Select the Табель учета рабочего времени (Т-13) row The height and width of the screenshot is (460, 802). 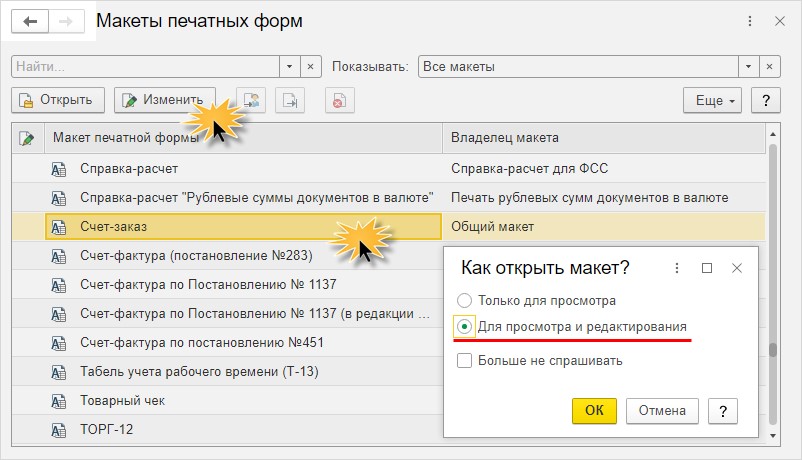(228, 371)
